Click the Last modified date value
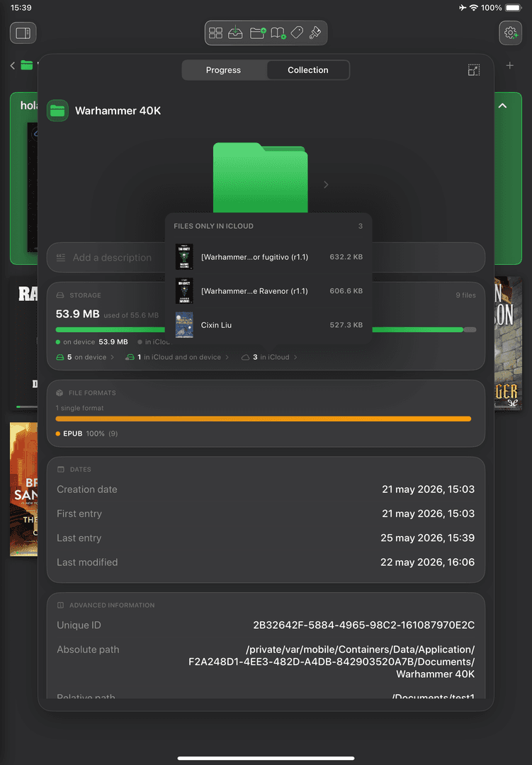 click(428, 562)
